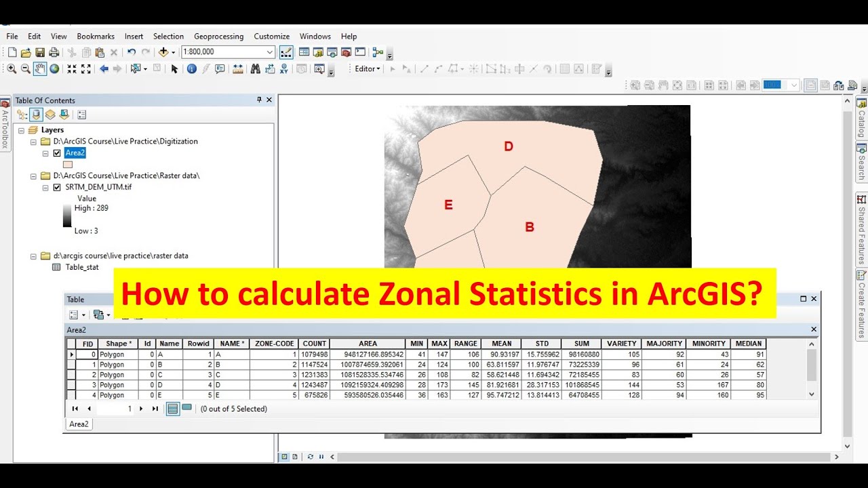Go to next record in table
Screen dimensions: 868x488
tap(141, 409)
